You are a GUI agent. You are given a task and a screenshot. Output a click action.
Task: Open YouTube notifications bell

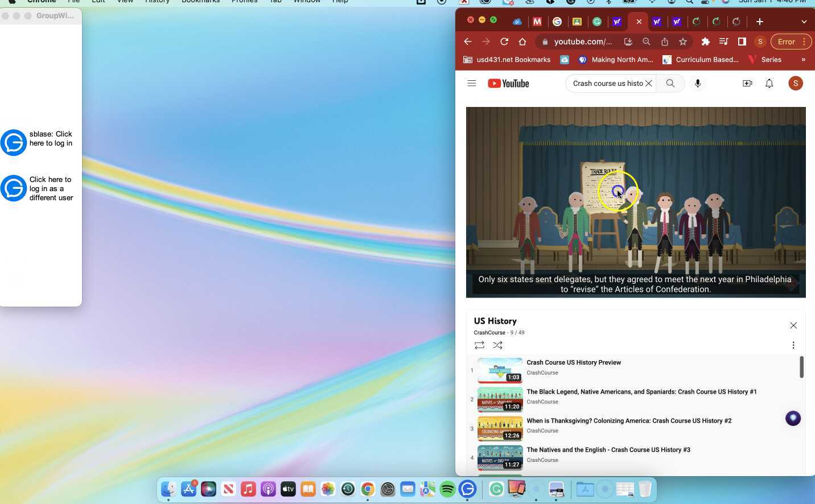769,84
